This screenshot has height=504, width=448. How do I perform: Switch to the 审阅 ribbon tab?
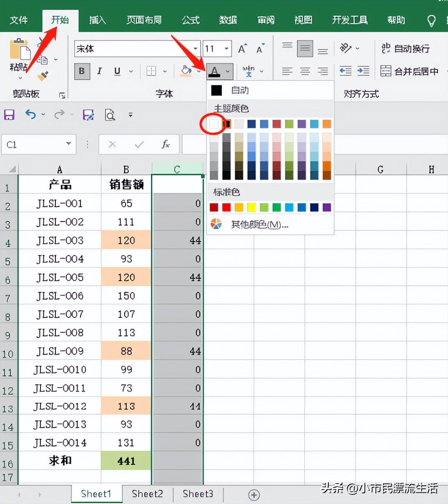click(266, 20)
